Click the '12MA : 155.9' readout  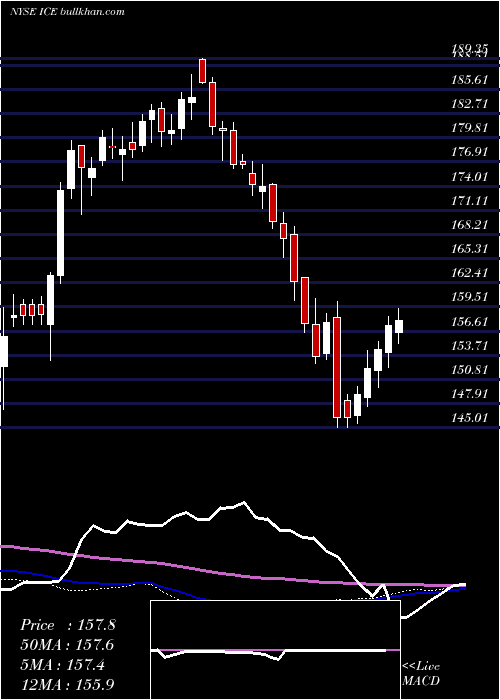[69, 685]
